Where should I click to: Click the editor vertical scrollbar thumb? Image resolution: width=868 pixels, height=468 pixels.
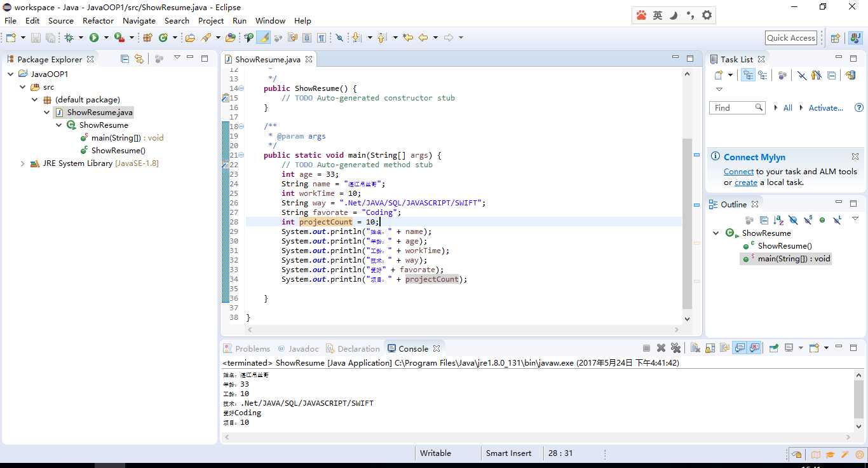pos(687,223)
